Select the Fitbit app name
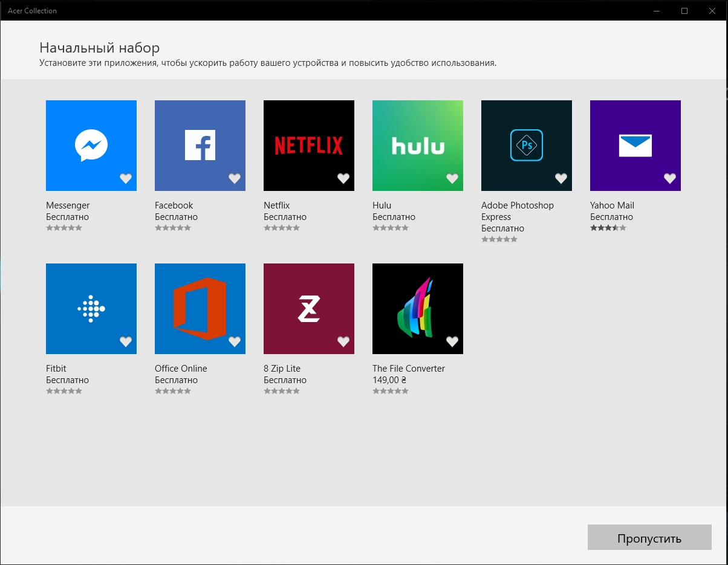 pos(56,369)
